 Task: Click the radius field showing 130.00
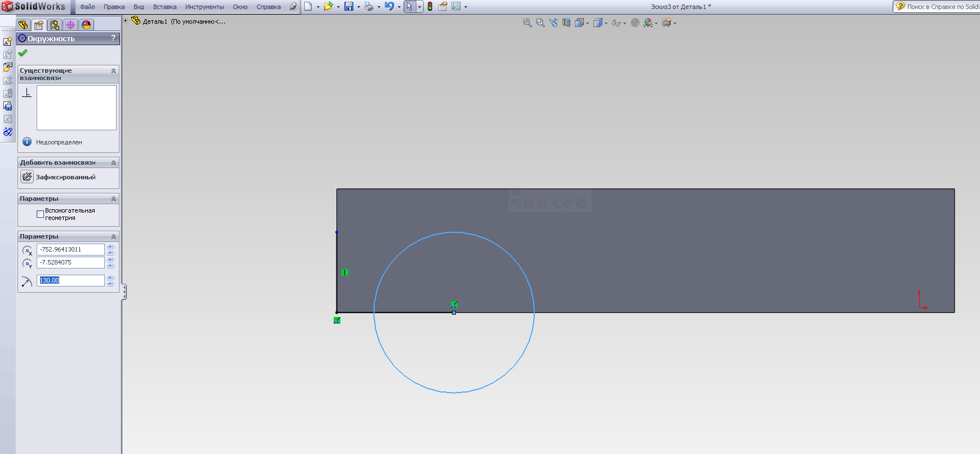[70, 280]
